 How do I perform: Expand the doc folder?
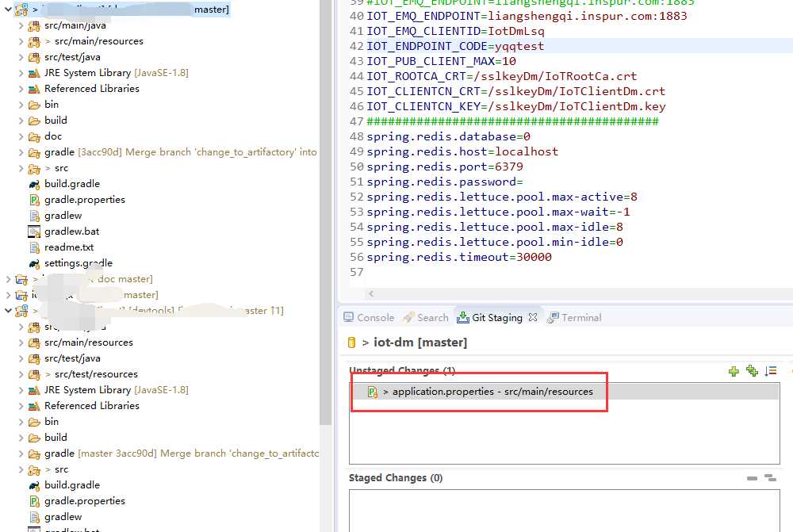pos(21,136)
